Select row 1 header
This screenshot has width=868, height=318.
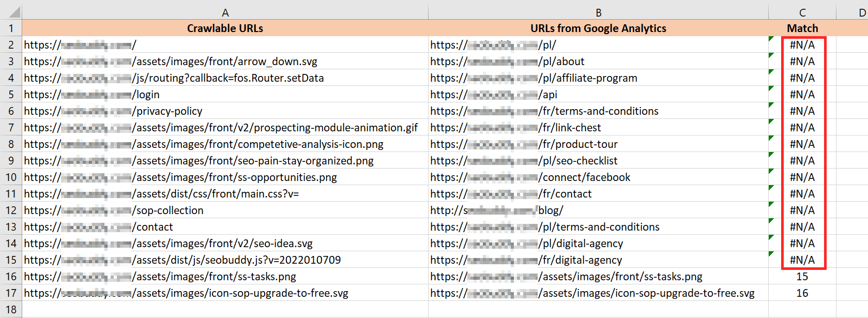coord(11,28)
